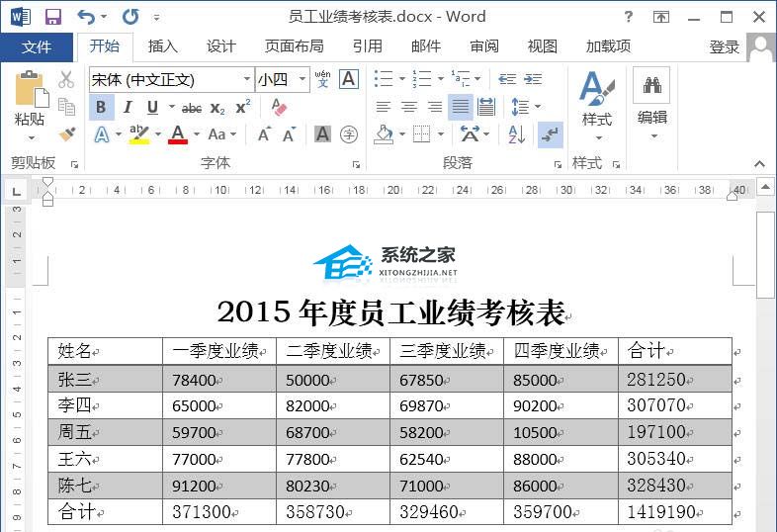Cut selection with the scissors icon
Image resolution: width=777 pixels, height=532 pixels.
point(66,79)
